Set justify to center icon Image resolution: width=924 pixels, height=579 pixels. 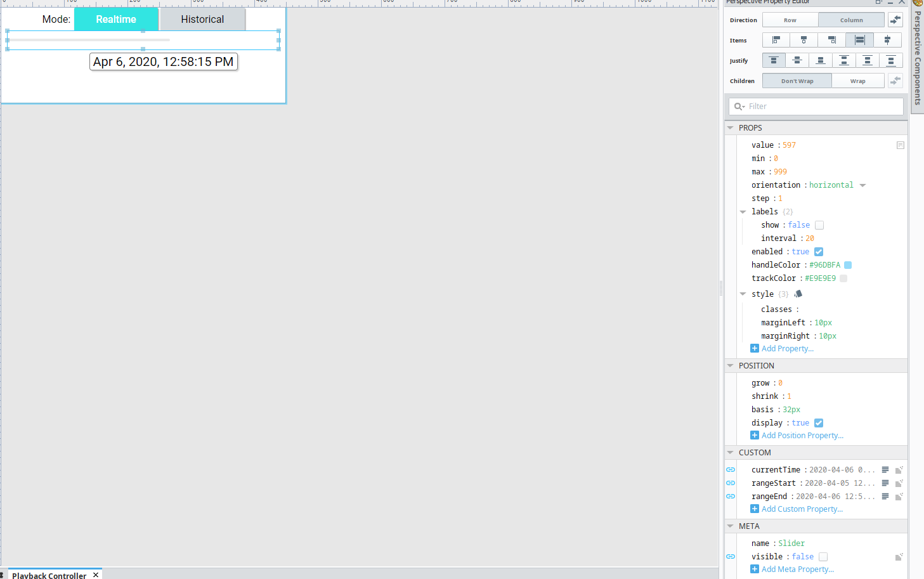(x=797, y=61)
